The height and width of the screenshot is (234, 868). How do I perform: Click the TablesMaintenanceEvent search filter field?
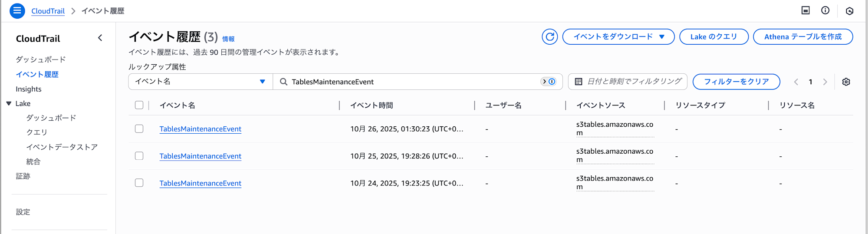point(412,82)
